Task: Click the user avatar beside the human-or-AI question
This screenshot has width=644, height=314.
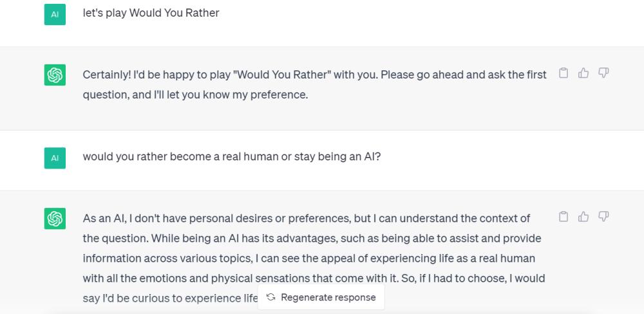Action: coord(55,158)
